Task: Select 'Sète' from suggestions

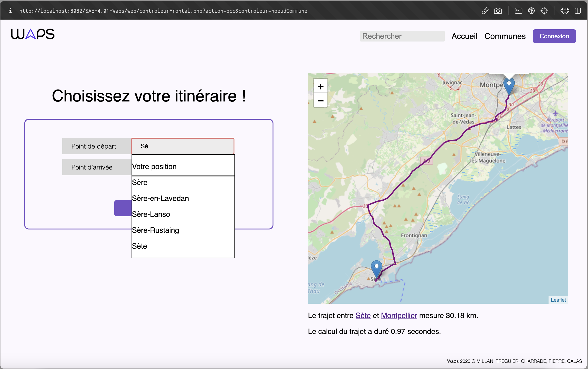Action: point(183,246)
